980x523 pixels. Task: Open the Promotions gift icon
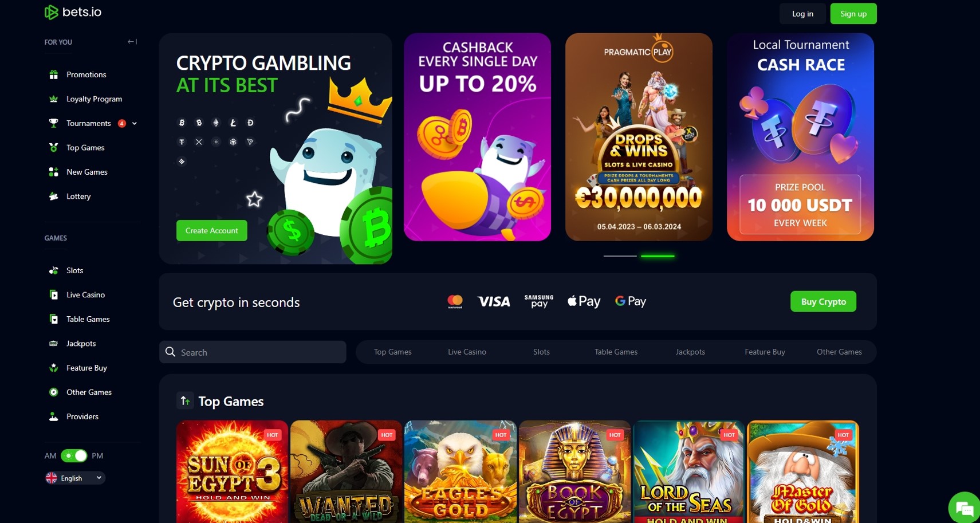[x=53, y=74]
